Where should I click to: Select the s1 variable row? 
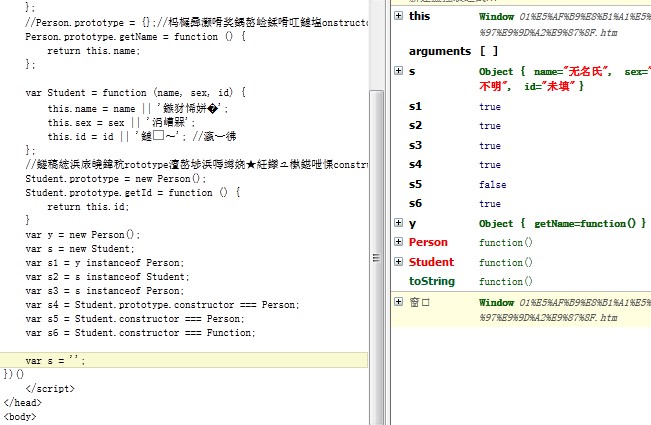(521, 106)
